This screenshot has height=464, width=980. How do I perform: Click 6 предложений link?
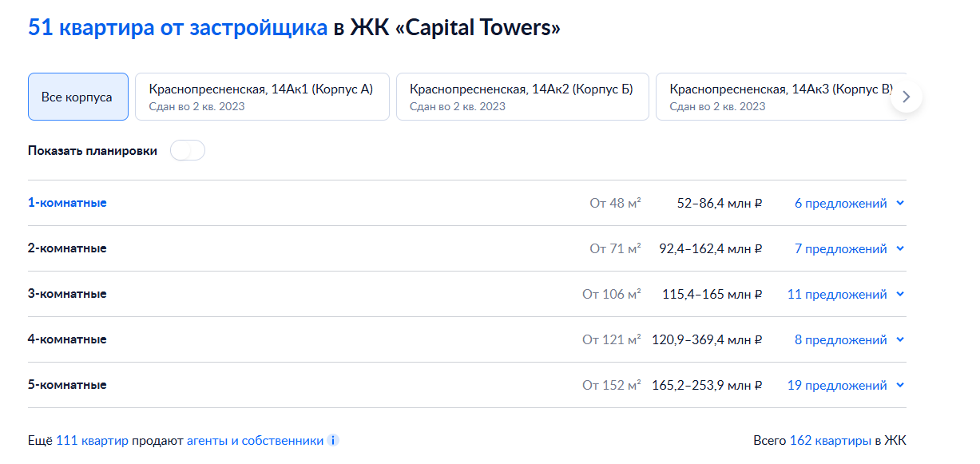(840, 203)
